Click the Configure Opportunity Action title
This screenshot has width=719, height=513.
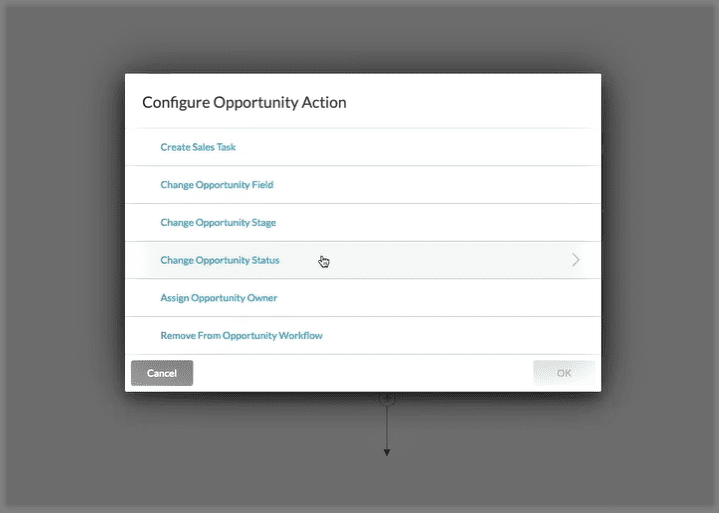(x=244, y=102)
